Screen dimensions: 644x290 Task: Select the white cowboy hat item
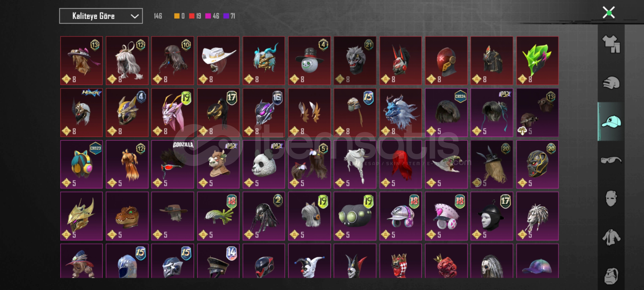coord(218,60)
